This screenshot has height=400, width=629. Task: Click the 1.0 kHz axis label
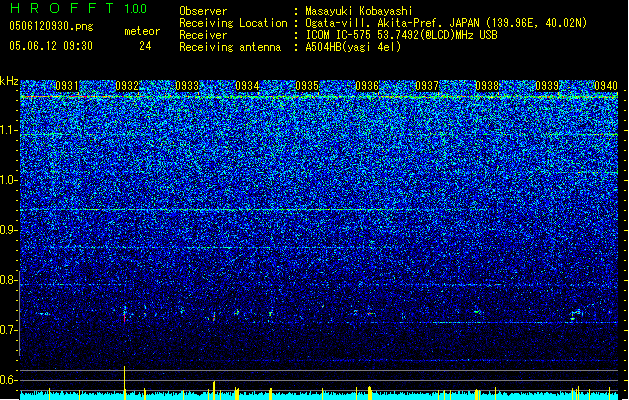pos(8,180)
